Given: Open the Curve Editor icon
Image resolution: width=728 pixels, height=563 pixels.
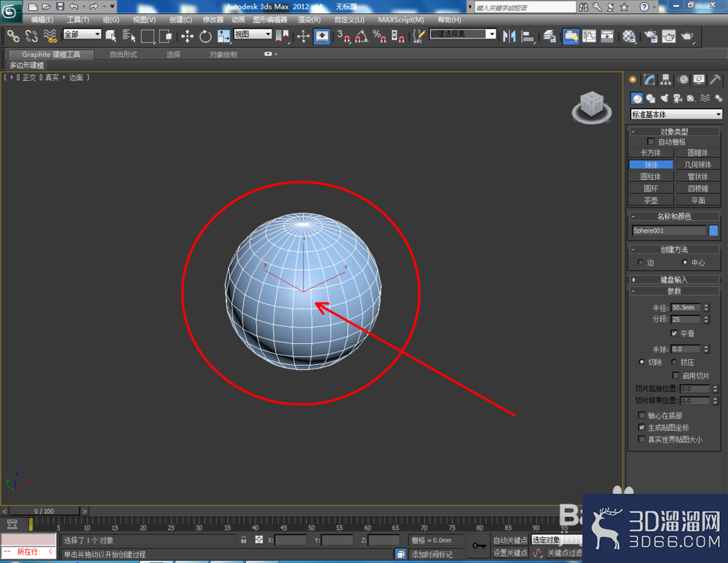Looking at the screenshot, I should click(589, 36).
